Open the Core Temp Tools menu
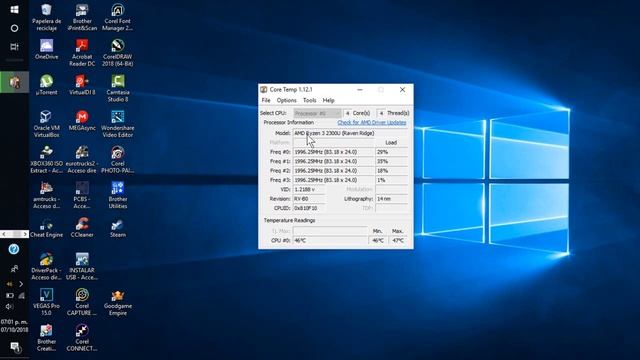The height and width of the screenshot is (360, 640). (309, 100)
